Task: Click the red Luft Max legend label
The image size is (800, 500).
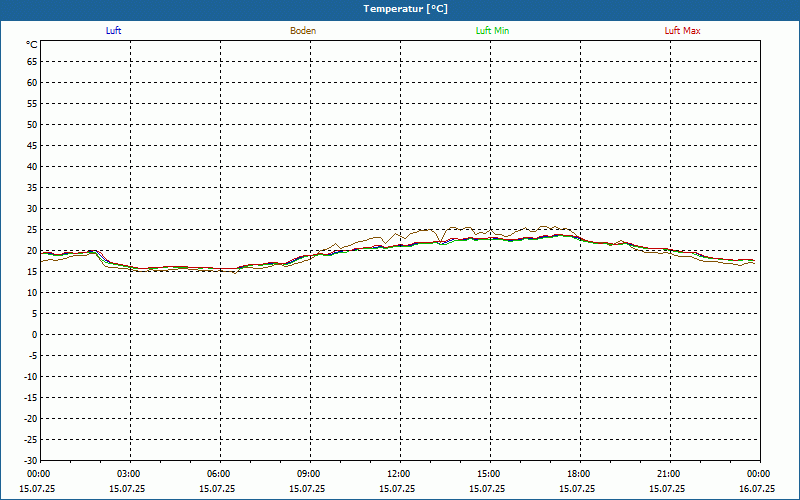Action: click(682, 31)
